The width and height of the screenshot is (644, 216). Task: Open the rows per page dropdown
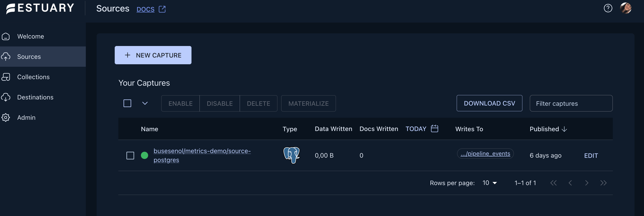(490, 183)
